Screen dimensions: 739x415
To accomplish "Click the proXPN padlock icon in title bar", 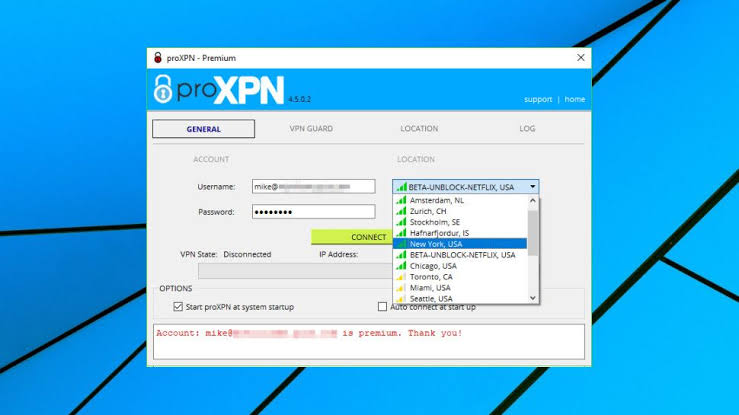I will click(x=158, y=58).
